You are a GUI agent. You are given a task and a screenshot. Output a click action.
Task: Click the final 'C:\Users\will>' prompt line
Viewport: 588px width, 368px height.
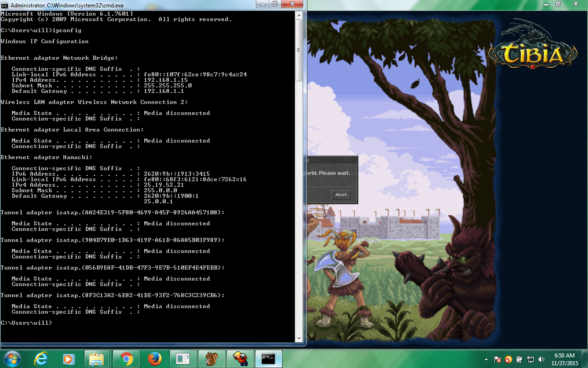(x=27, y=323)
